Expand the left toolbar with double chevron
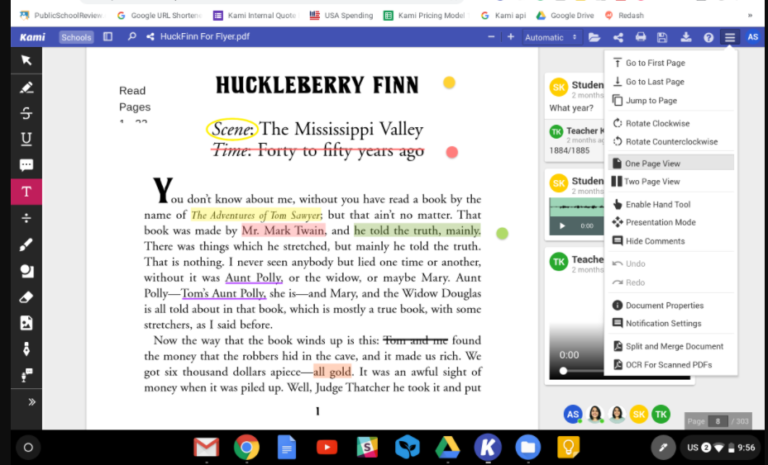The image size is (768, 465). (32, 402)
